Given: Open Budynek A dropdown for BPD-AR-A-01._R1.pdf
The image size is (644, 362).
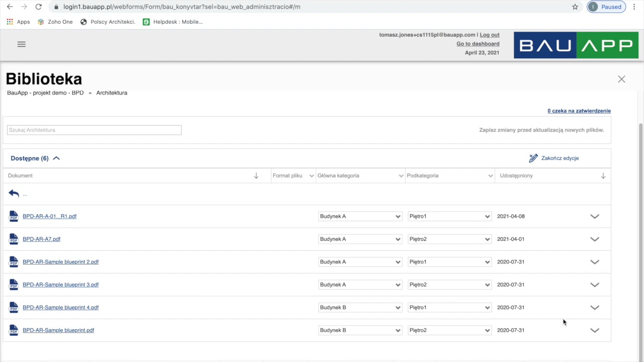Looking at the screenshot, I should (x=360, y=217).
